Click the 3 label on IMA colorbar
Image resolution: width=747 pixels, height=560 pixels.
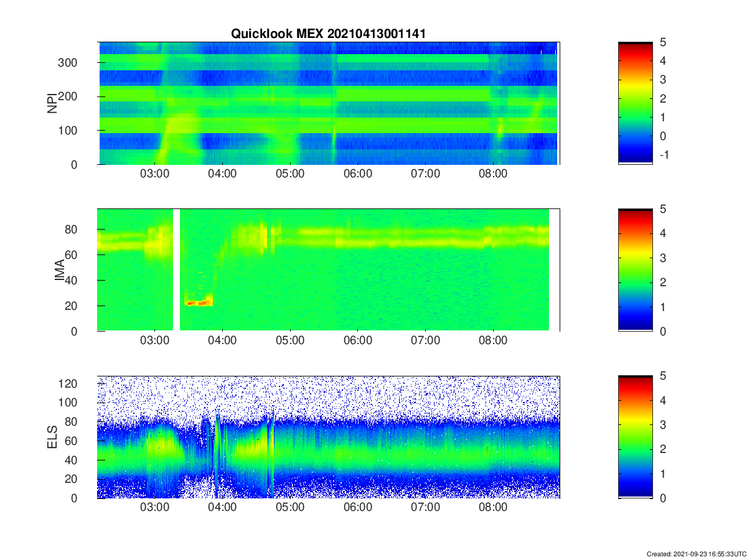tap(662, 258)
